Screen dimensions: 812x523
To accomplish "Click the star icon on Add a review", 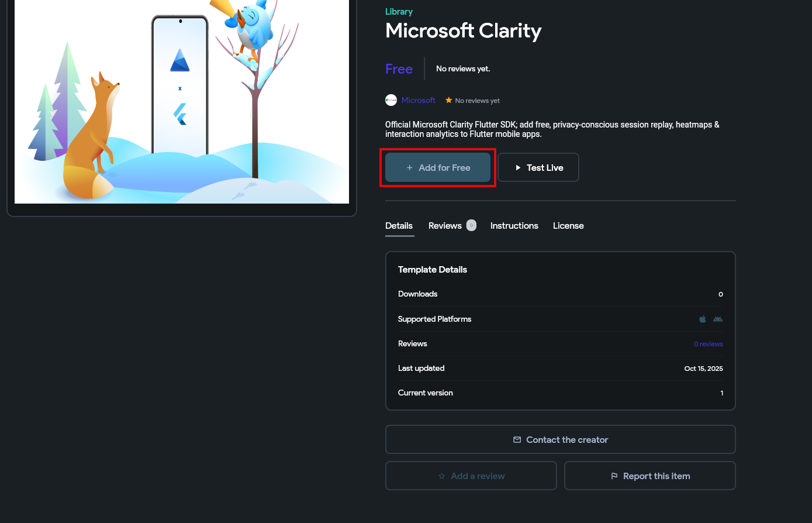I will point(441,476).
